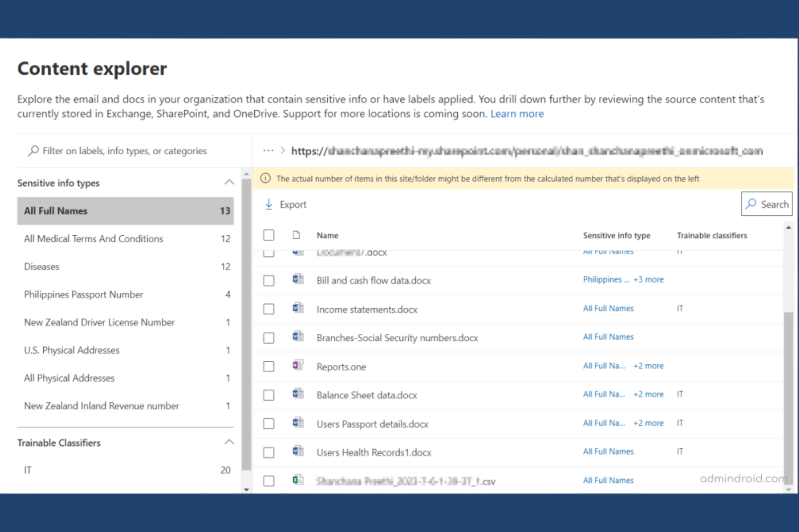
Task: Toggle the select-all checkbox in header
Action: (269, 235)
